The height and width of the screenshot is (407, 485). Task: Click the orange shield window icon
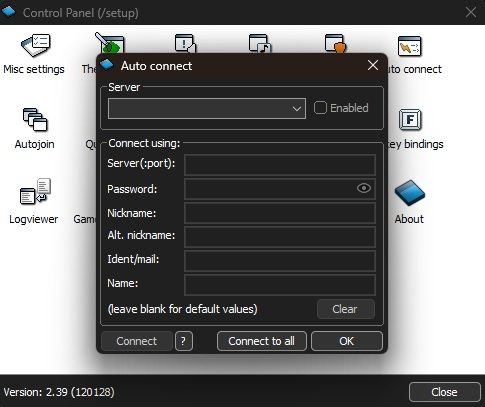[x=336, y=43]
